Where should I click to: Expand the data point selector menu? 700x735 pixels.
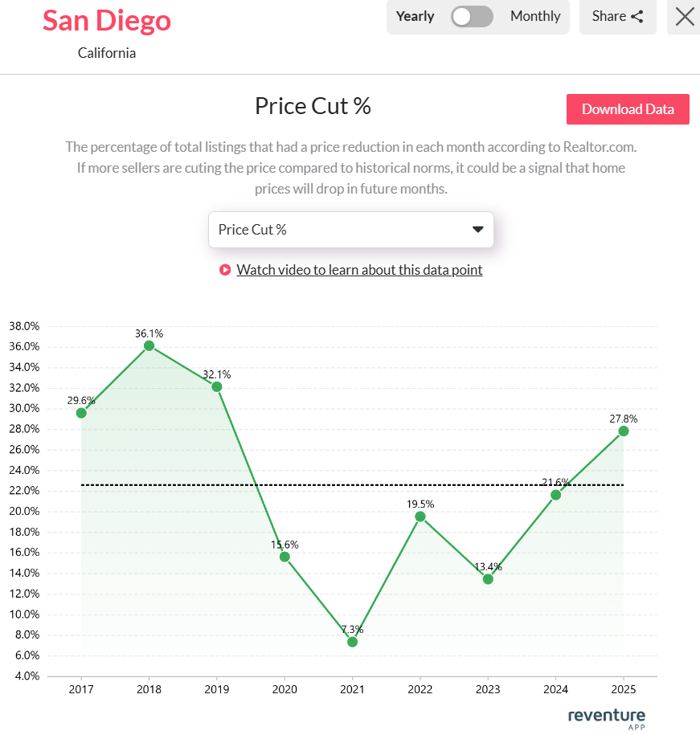pyautogui.click(x=351, y=230)
